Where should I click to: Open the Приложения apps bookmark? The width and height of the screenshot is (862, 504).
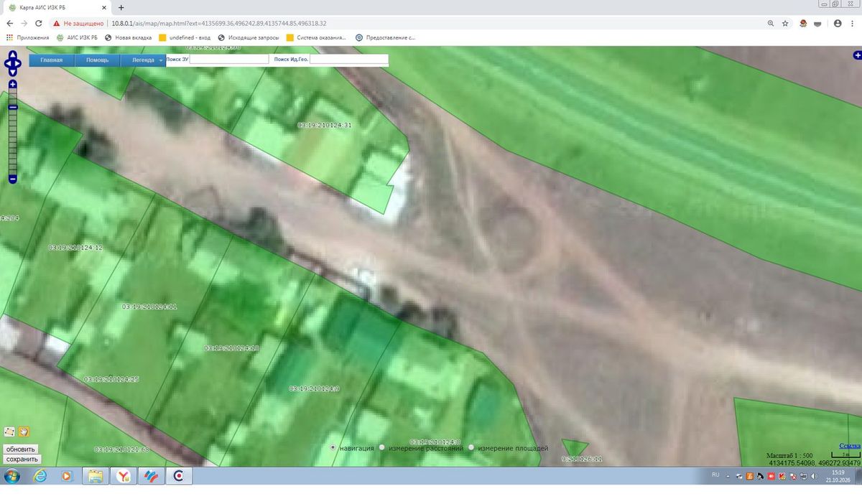pos(27,37)
